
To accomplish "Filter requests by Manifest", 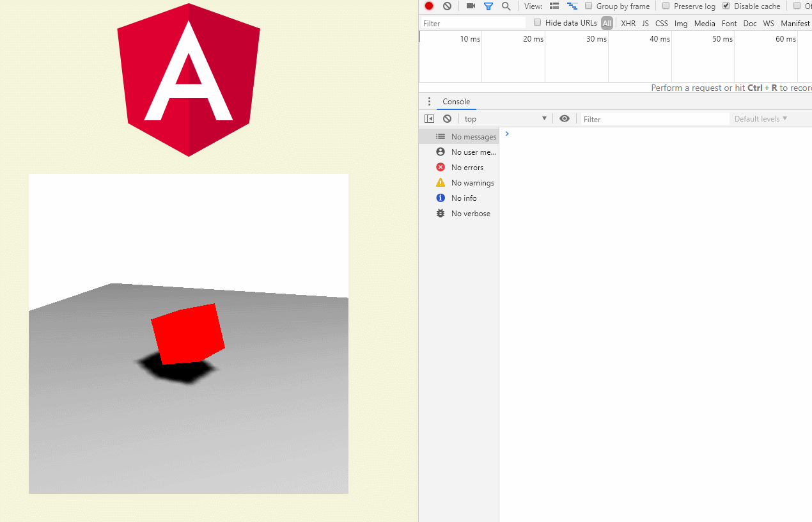I will click(x=795, y=23).
